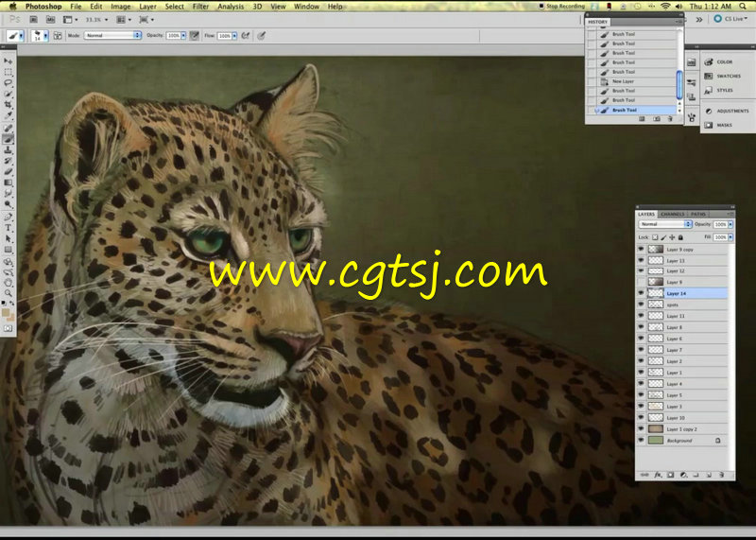The width and height of the screenshot is (756, 540).
Task: Select the Brush tool in the toolbox
Action: (x=9, y=139)
